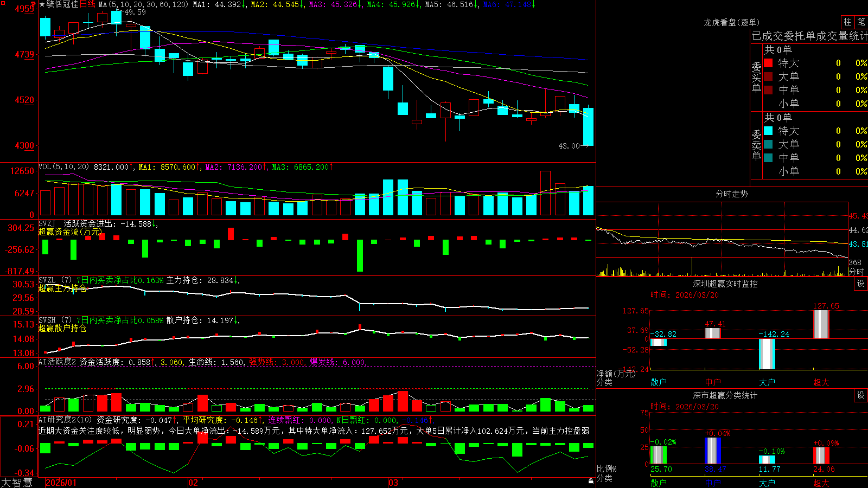Click the 49.59 high price annotation
The image size is (868, 488).
(135, 12)
